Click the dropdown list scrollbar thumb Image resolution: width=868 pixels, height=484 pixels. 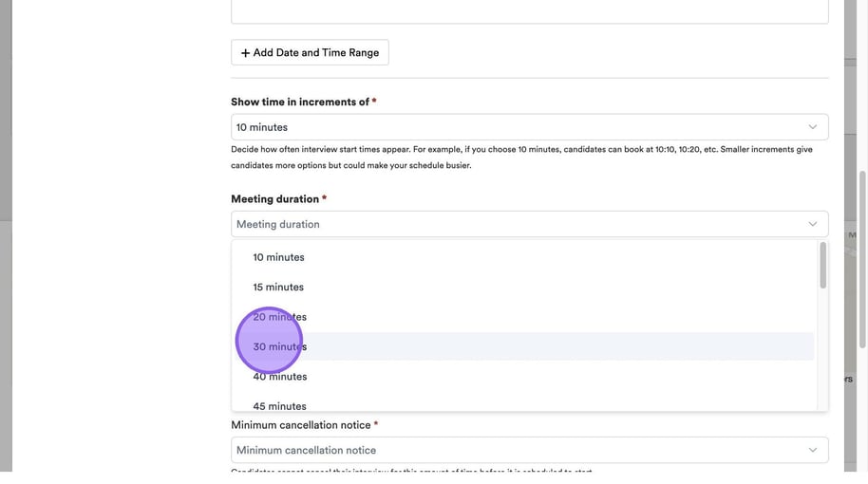[822, 266]
